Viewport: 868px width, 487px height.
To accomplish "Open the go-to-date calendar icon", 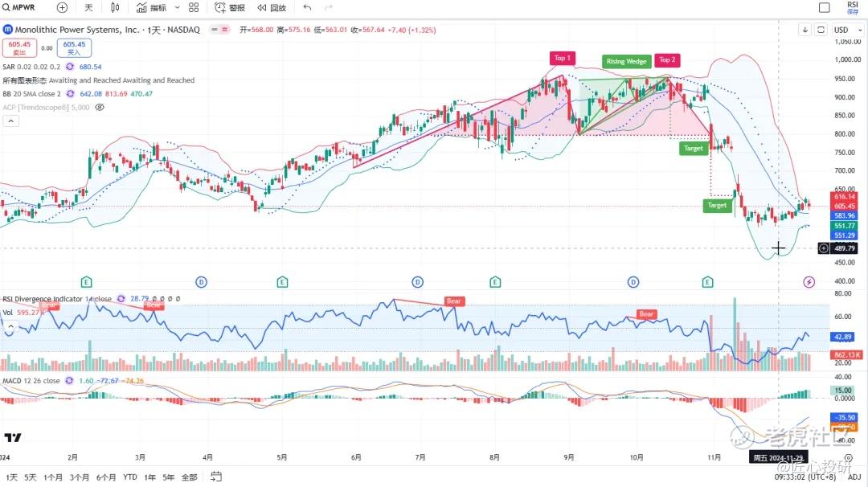I will [216, 477].
